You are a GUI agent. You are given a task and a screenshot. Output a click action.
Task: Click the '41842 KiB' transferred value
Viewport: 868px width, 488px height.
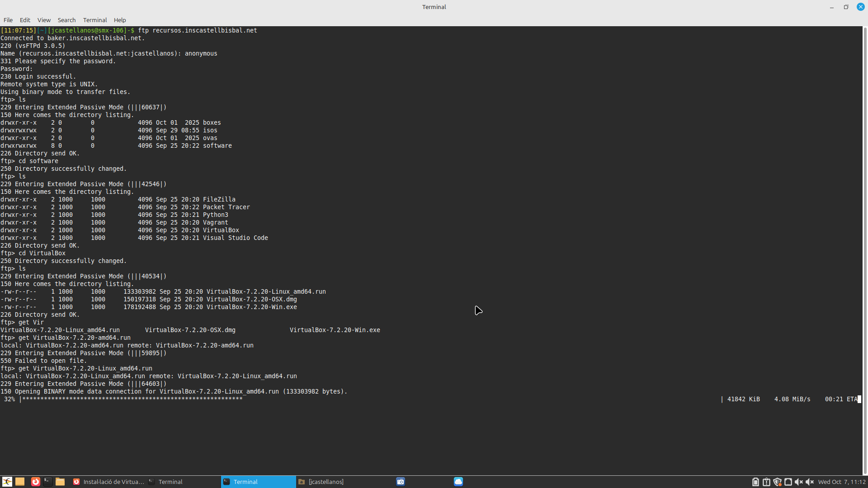[743, 399]
